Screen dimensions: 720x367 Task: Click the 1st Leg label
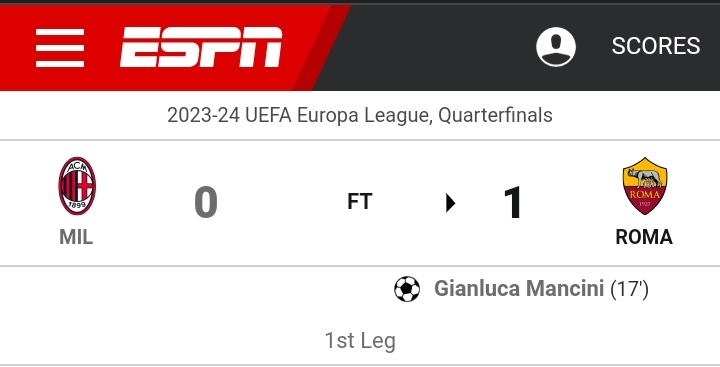[x=360, y=341]
